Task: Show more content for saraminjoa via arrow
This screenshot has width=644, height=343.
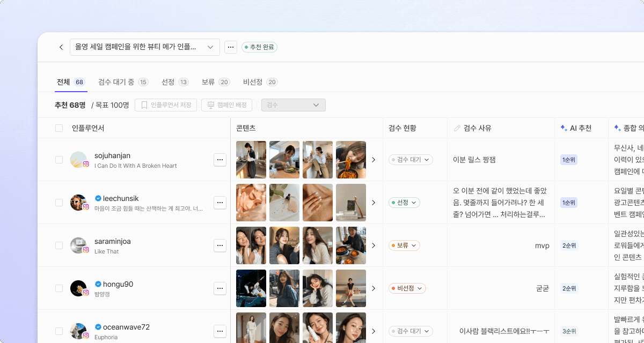Action: tap(374, 245)
